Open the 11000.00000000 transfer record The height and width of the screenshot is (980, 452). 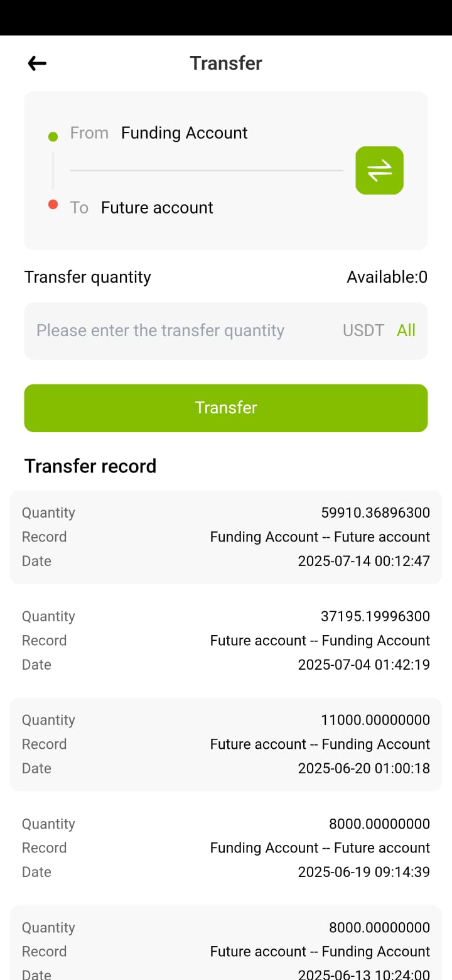(x=226, y=744)
